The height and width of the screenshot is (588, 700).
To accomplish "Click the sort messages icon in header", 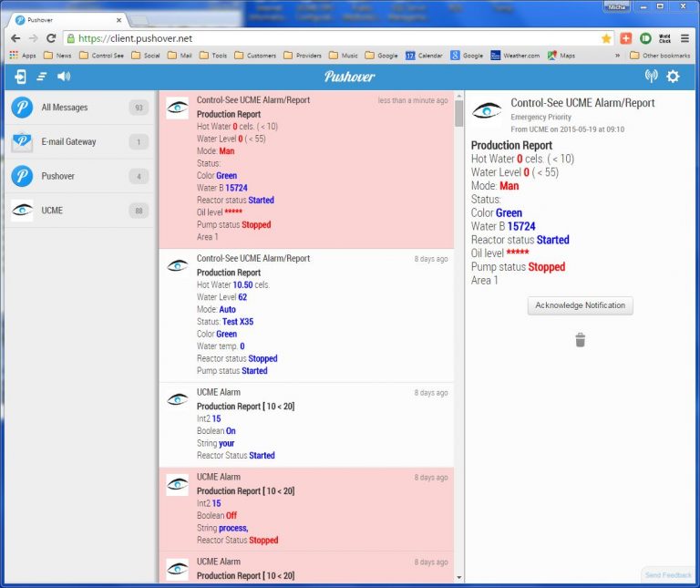I will (x=41, y=77).
